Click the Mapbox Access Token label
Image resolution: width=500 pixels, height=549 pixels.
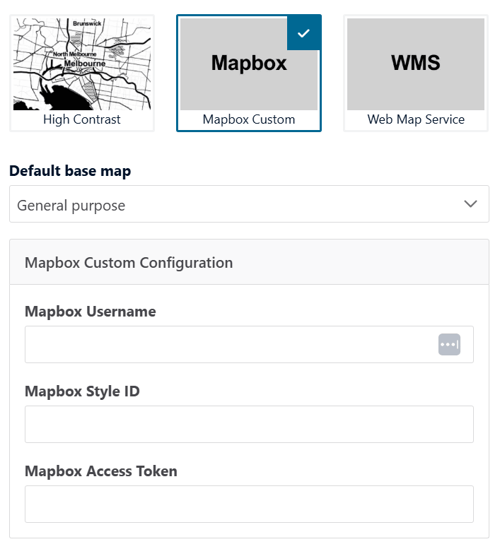pyautogui.click(x=101, y=471)
